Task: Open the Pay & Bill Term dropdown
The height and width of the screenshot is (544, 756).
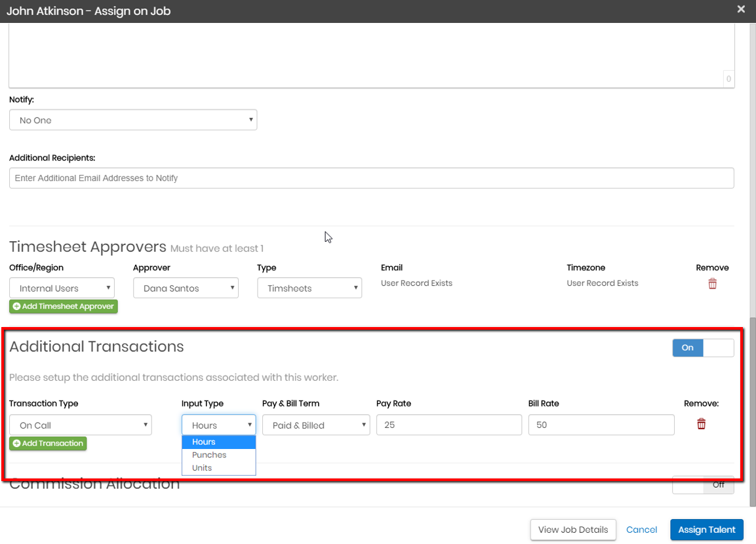Action: [x=316, y=425]
